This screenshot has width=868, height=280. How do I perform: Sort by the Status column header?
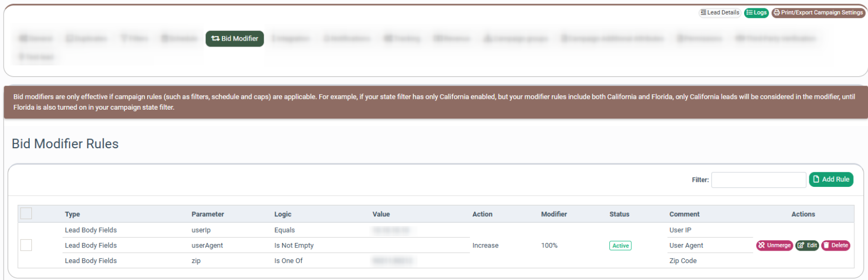[619, 214]
